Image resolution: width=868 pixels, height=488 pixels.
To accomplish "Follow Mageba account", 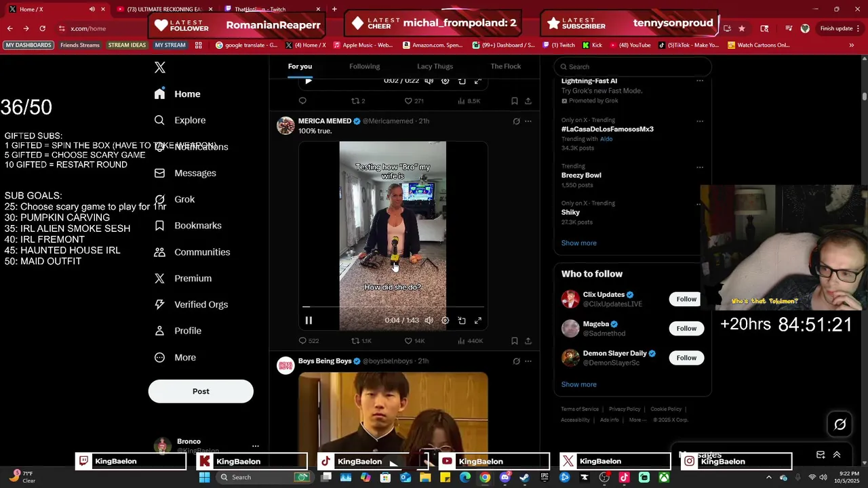I will pyautogui.click(x=686, y=328).
